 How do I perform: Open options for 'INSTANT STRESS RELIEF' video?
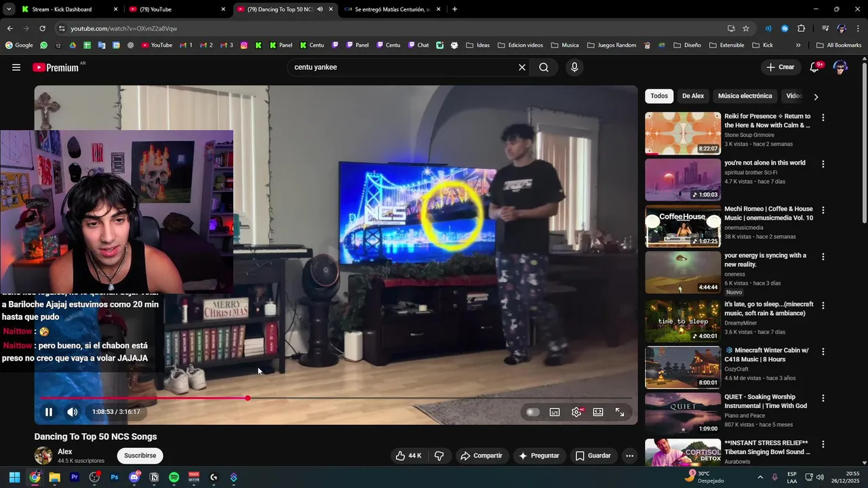(x=823, y=444)
